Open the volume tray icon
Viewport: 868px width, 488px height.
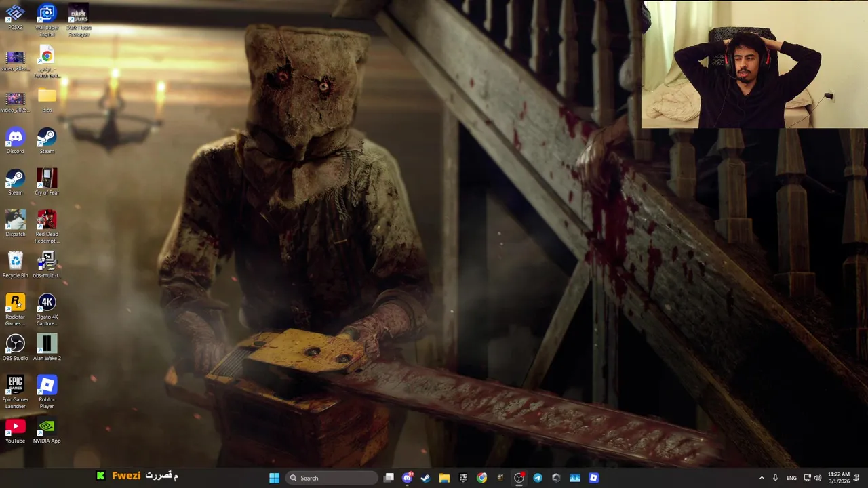[x=817, y=478]
